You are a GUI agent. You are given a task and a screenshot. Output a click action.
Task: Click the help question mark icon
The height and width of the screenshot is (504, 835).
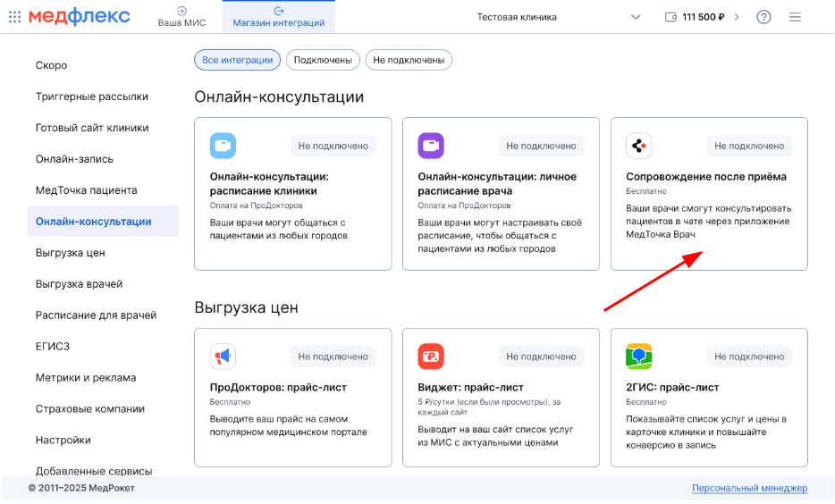(763, 17)
